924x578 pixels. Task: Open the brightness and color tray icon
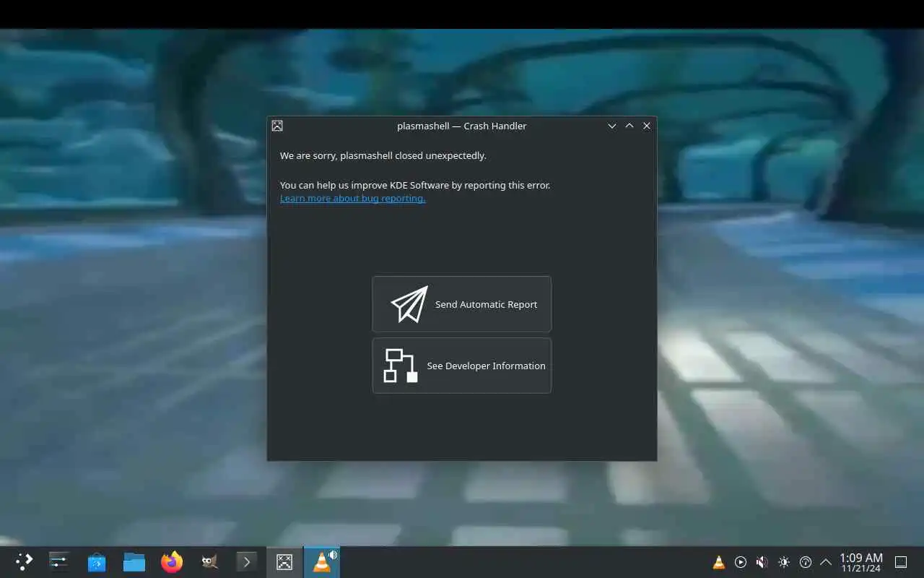click(784, 562)
